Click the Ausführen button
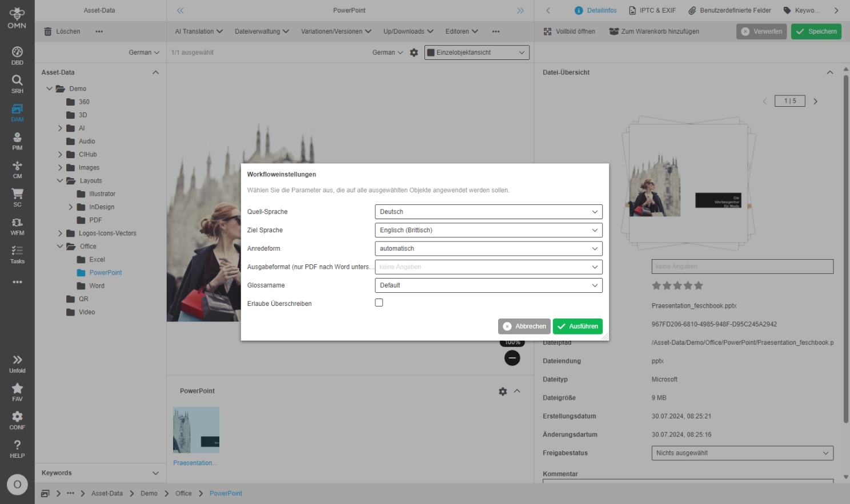 pos(578,326)
